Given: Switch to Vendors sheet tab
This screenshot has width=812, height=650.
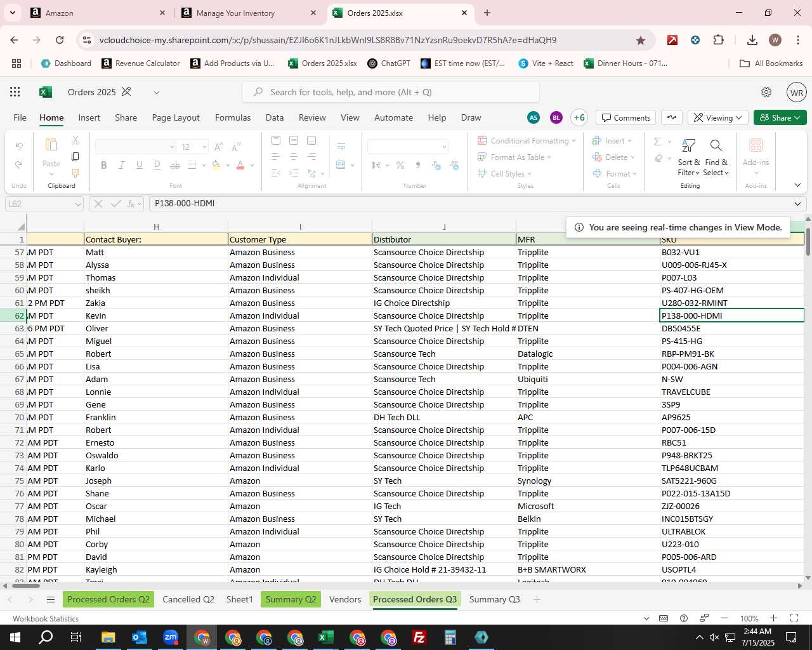Looking at the screenshot, I should click(x=345, y=599).
